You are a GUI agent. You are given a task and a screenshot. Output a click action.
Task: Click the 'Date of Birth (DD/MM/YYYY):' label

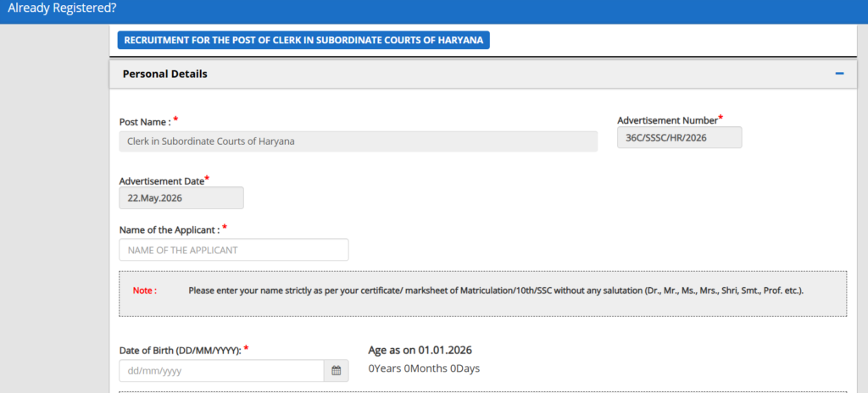180,351
